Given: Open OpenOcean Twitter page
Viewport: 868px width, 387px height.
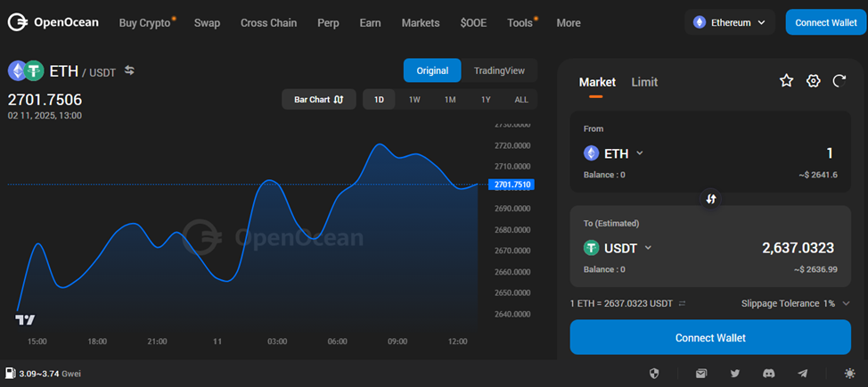Looking at the screenshot, I should pyautogui.click(x=734, y=374).
